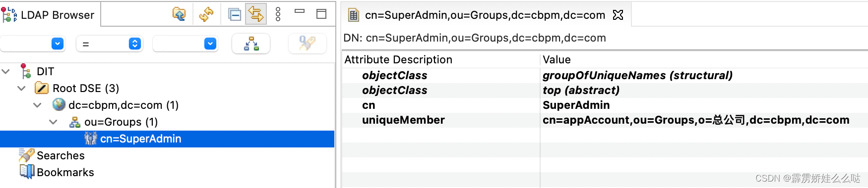Toggle Link with Editor icon

point(256,14)
